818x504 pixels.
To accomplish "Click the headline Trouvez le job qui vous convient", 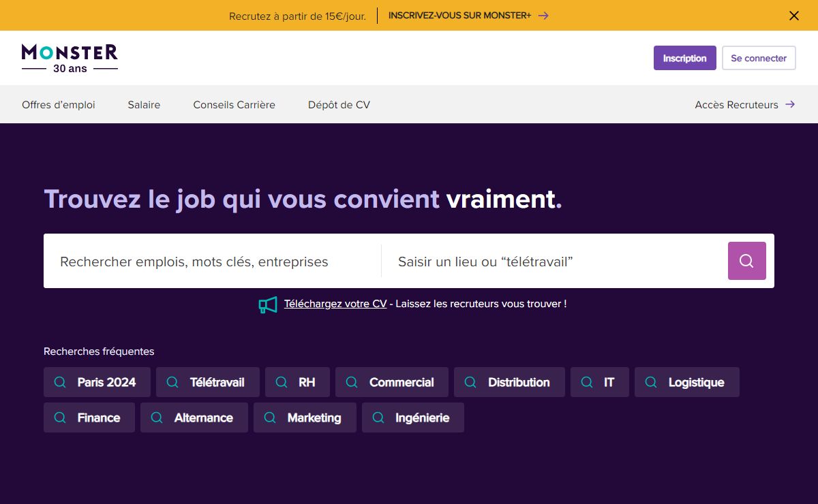I will pyautogui.click(x=242, y=199).
